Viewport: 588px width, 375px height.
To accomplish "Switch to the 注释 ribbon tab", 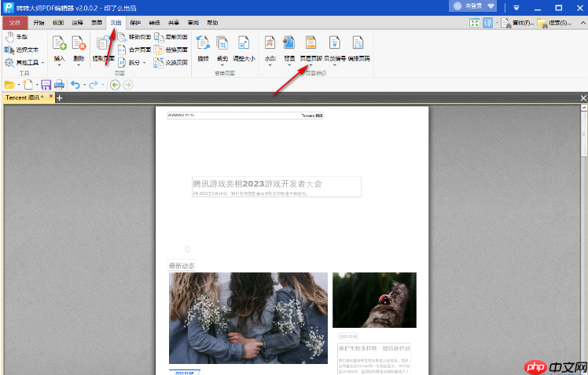I will [x=77, y=23].
